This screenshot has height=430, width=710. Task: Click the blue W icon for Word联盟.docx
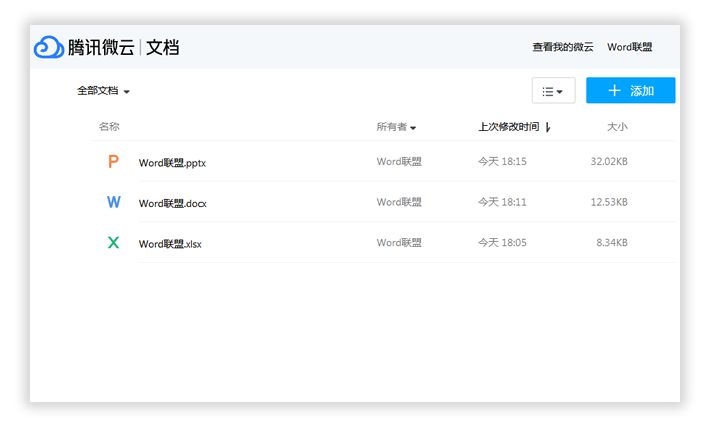114,202
